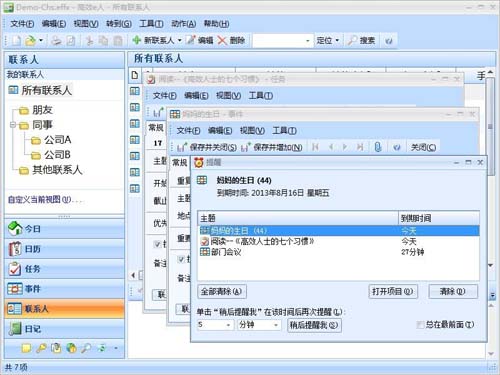Click the red X 删除 toolbar button
This screenshot has width=500, height=375.
231,41
